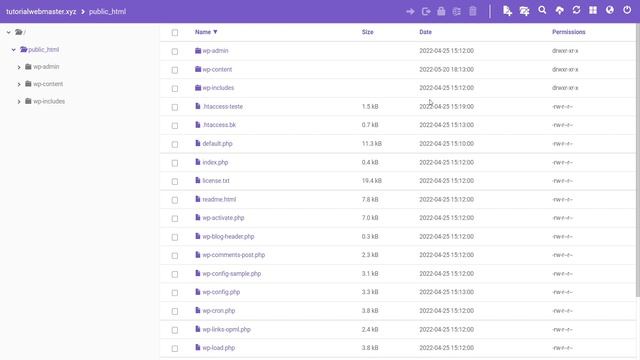Click the disabled archive toolbar icon
Image resolution: width=640 pixels, height=360 pixels.
click(457, 11)
